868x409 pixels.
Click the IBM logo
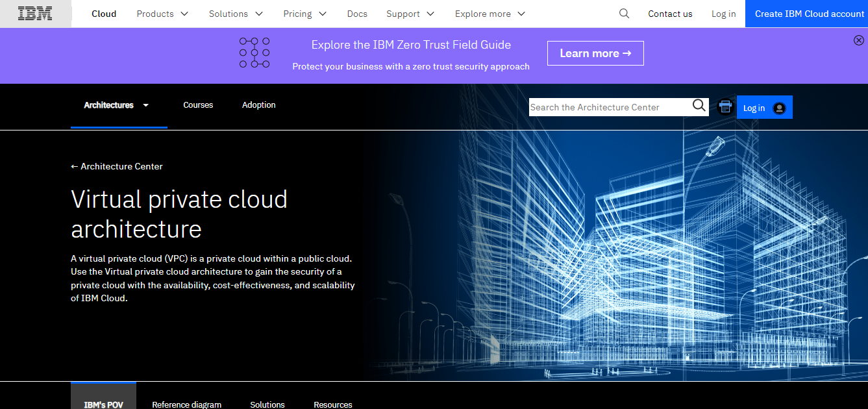[x=35, y=14]
